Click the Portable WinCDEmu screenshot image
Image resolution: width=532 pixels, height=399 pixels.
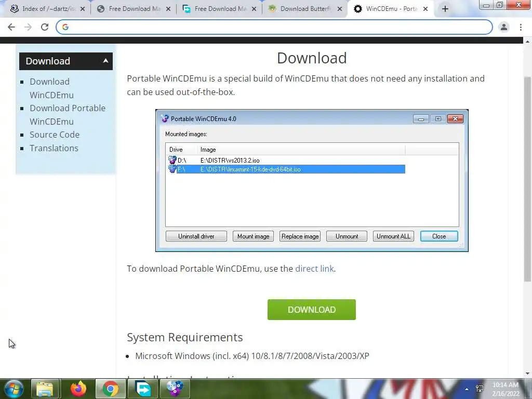pyautogui.click(x=312, y=180)
